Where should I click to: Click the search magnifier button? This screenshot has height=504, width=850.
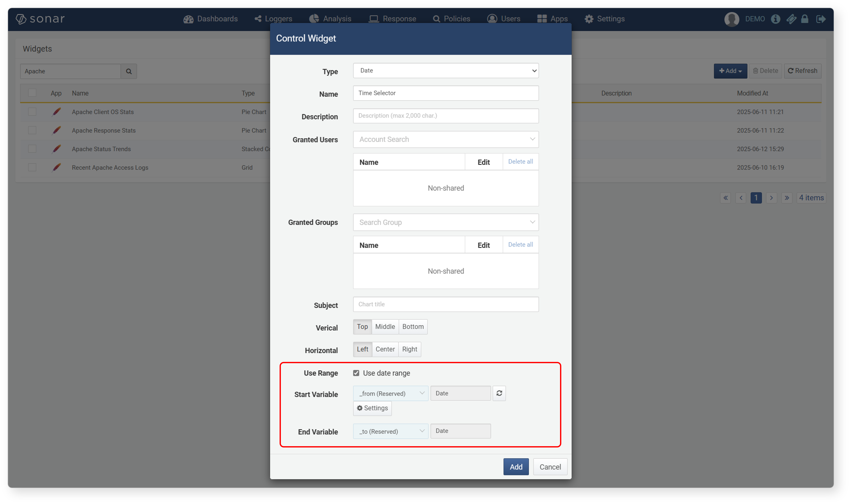pos(129,71)
